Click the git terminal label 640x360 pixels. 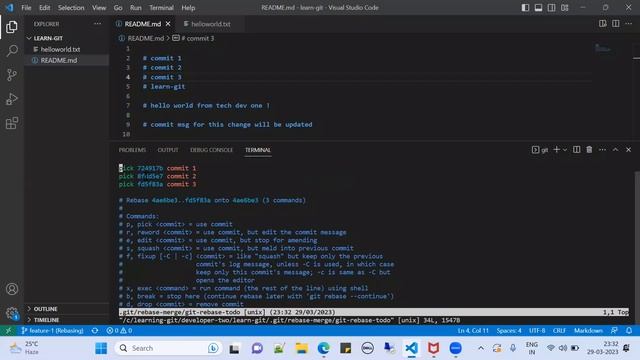540,150
